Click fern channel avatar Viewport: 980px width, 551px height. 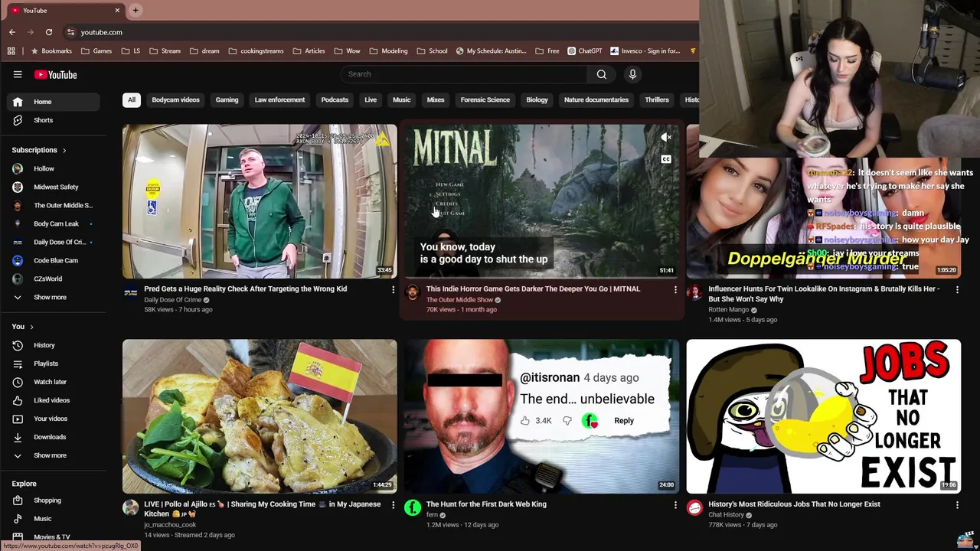click(413, 507)
